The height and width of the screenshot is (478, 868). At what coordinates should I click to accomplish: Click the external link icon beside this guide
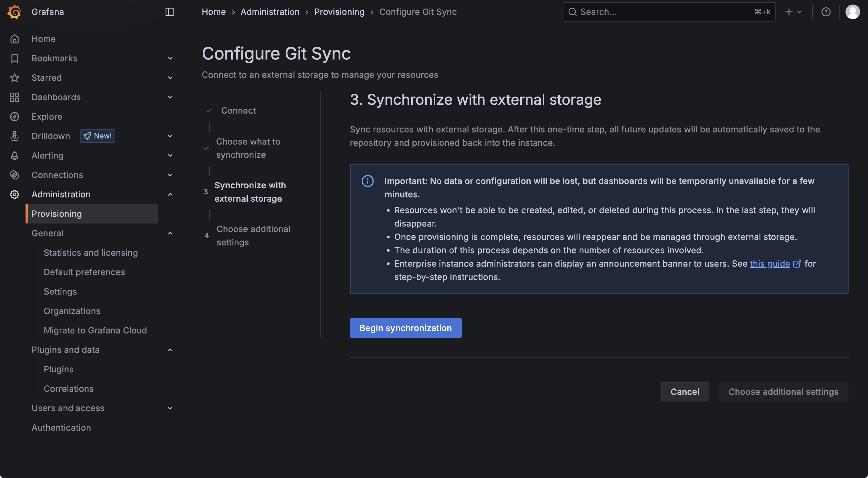click(797, 264)
